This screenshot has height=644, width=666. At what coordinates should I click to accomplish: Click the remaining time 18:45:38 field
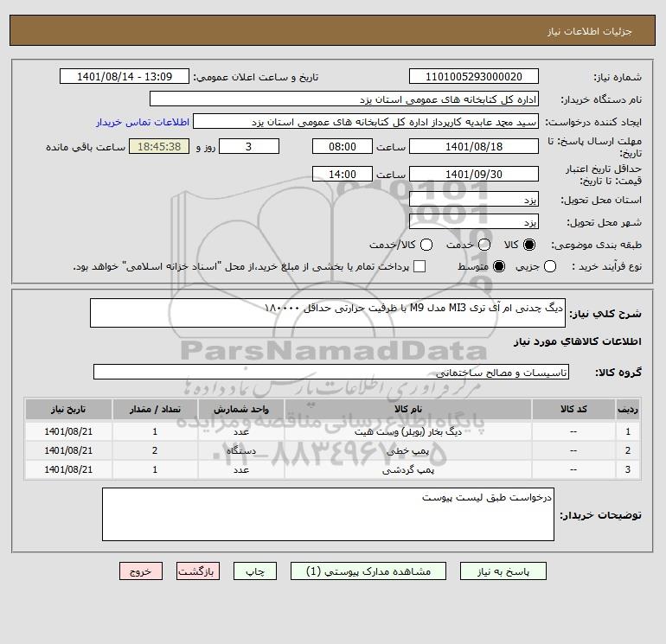click(159, 146)
